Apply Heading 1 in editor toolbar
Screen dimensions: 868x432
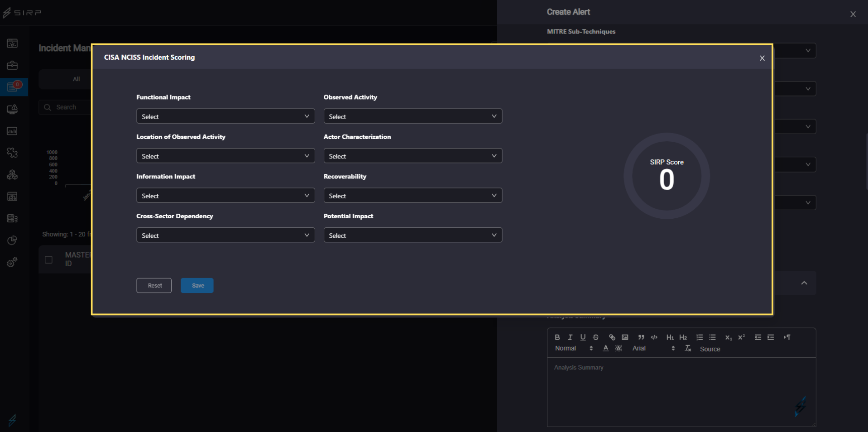pos(670,337)
